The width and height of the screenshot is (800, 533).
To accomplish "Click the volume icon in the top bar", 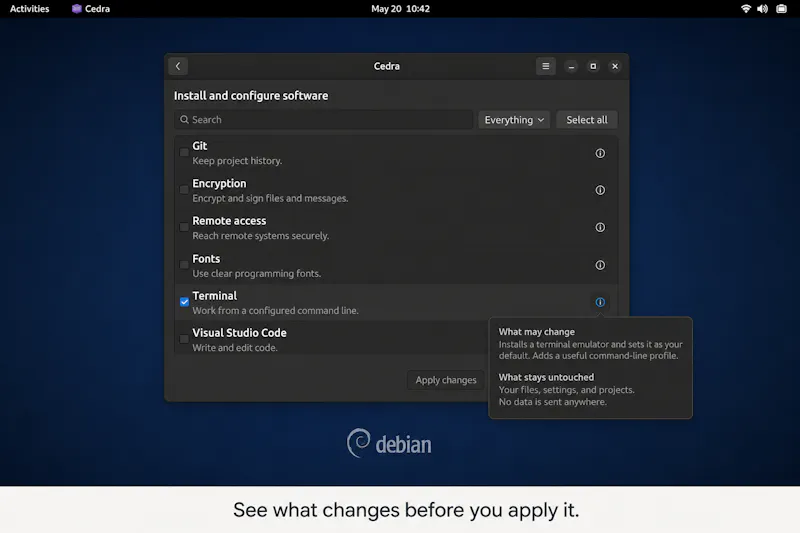I will click(762, 9).
